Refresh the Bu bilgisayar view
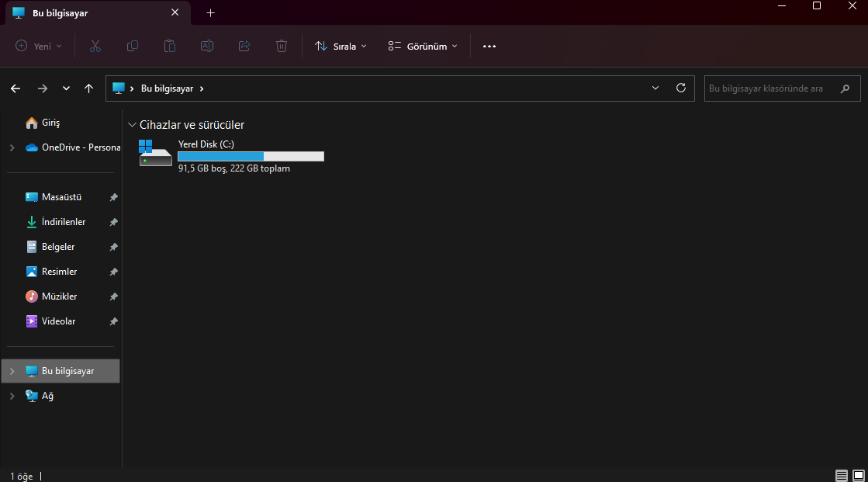The height and width of the screenshot is (482, 868). (x=681, y=88)
